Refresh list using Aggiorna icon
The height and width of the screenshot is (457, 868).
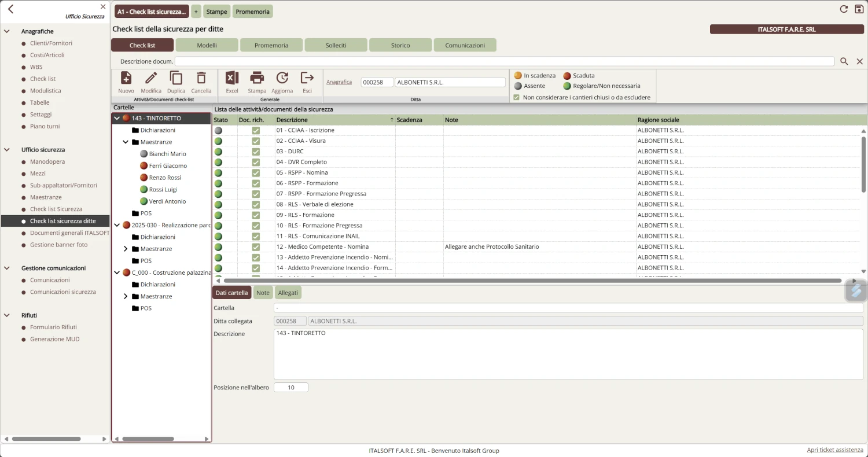282,78
